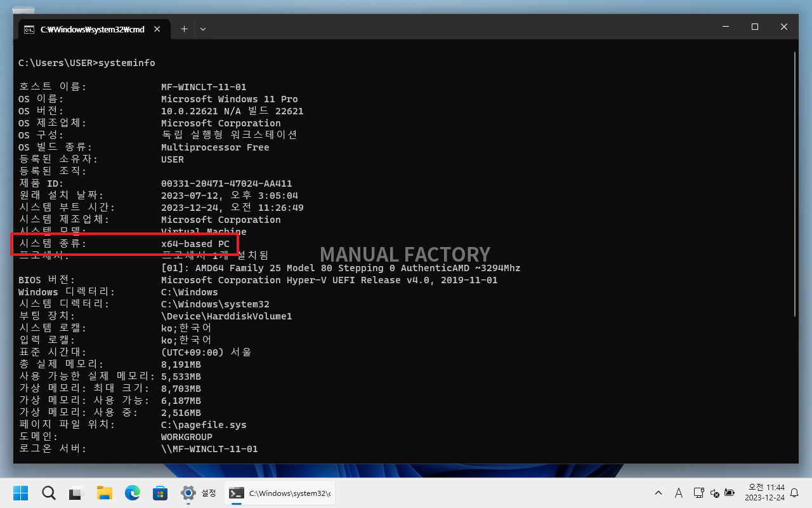The width and height of the screenshot is (812, 508).
Task: Open the clock and date flyout
Action: click(764, 493)
